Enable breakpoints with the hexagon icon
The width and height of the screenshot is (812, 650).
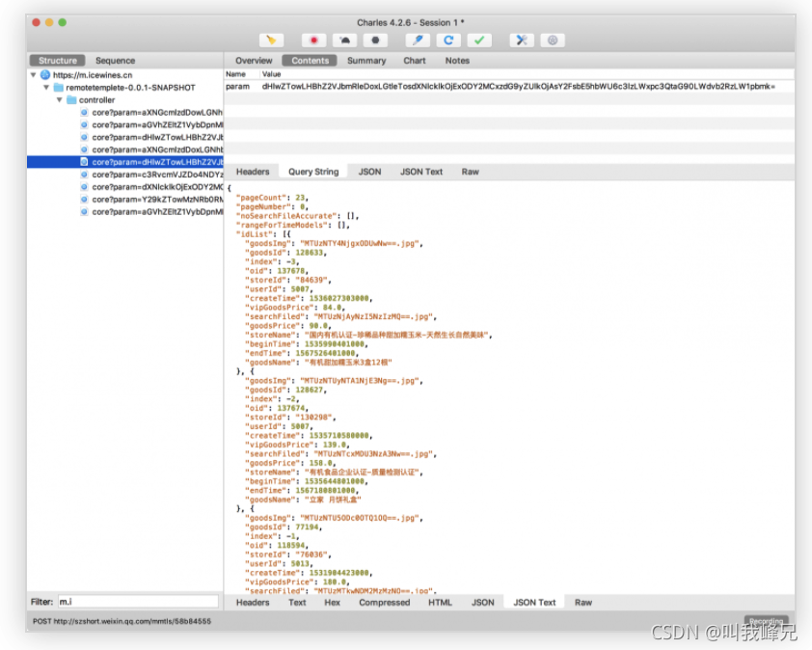[x=374, y=40]
